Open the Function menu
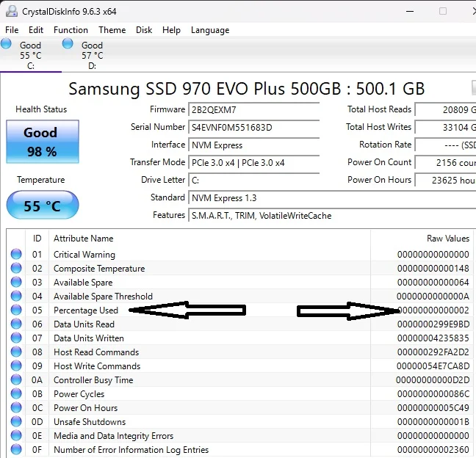 (71, 30)
